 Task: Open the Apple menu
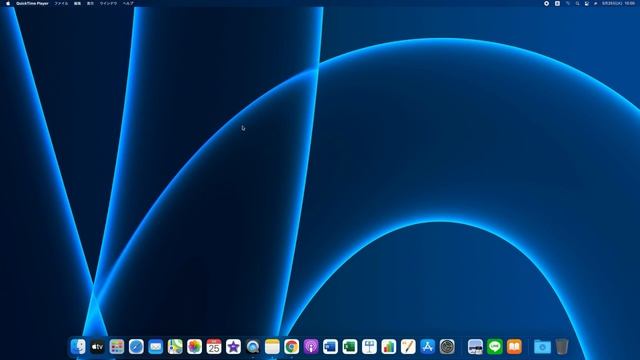pyautogui.click(x=8, y=3)
